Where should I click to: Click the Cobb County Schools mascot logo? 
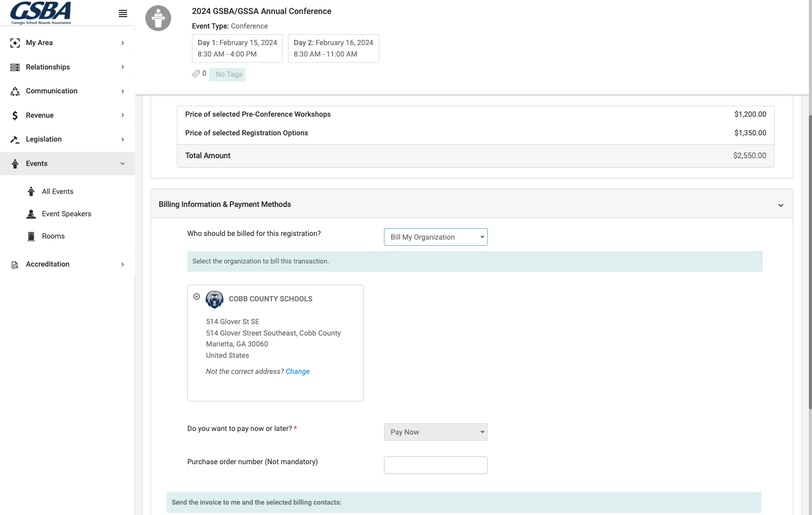(x=214, y=299)
